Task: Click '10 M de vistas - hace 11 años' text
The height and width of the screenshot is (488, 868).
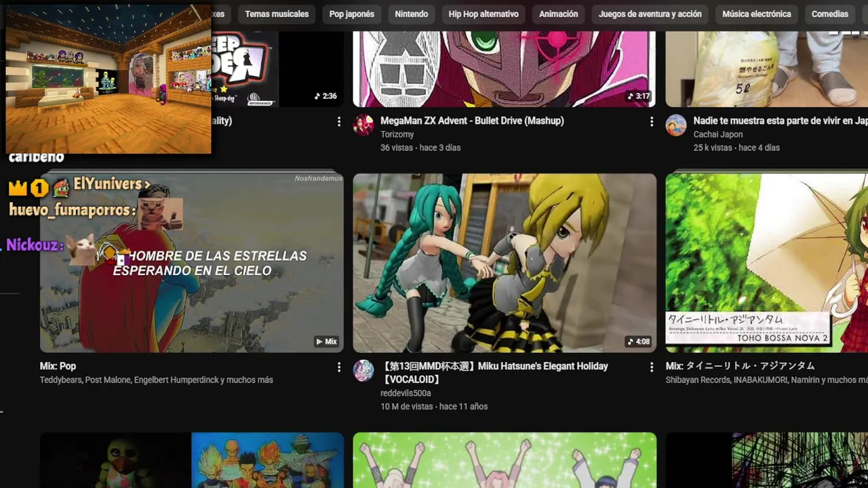Action: (x=434, y=407)
